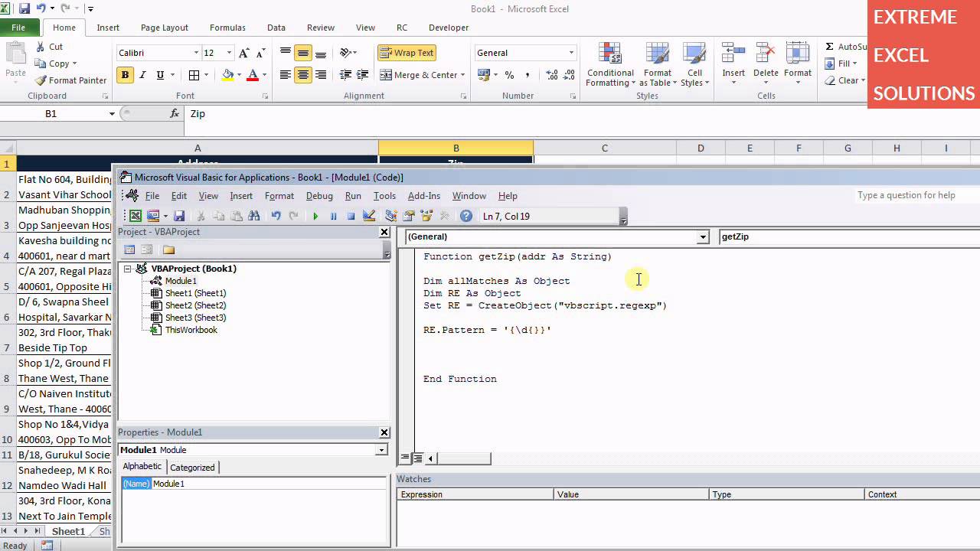Click the Percent Style icon in Number group

(x=509, y=75)
